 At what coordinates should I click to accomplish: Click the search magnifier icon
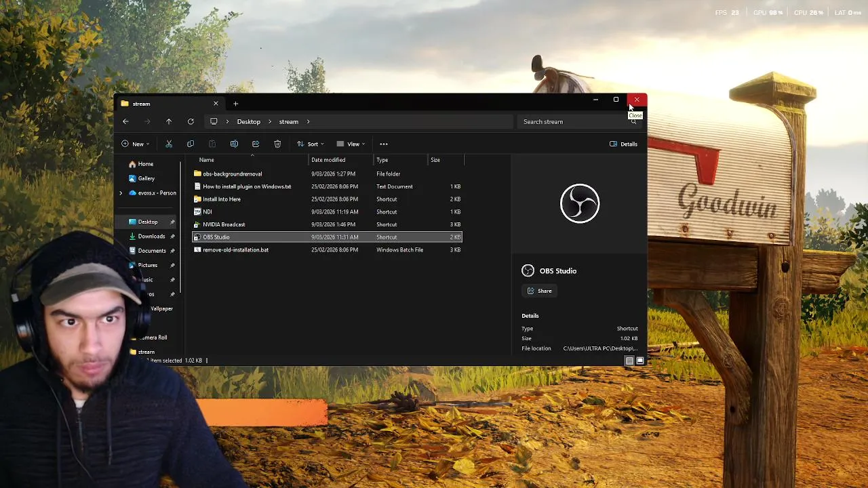pyautogui.click(x=633, y=121)
